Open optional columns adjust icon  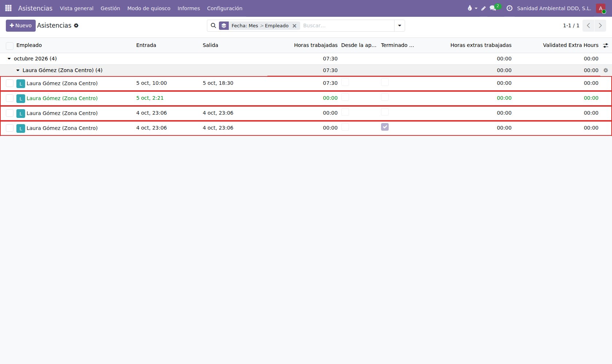[605, 45]
